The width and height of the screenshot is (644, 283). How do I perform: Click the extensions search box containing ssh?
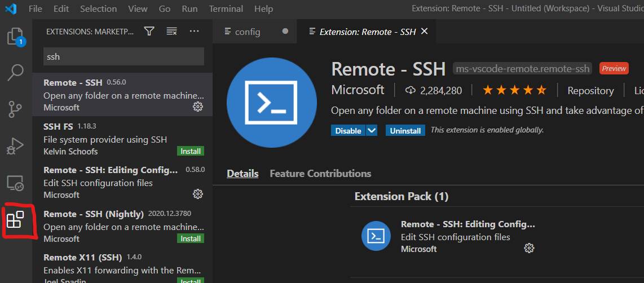(x=123, y=56)
